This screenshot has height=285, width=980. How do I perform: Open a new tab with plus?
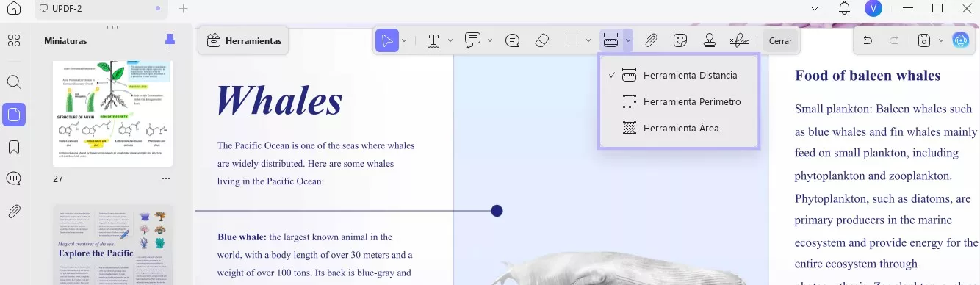pyautogui.click(x=184, y=9)
